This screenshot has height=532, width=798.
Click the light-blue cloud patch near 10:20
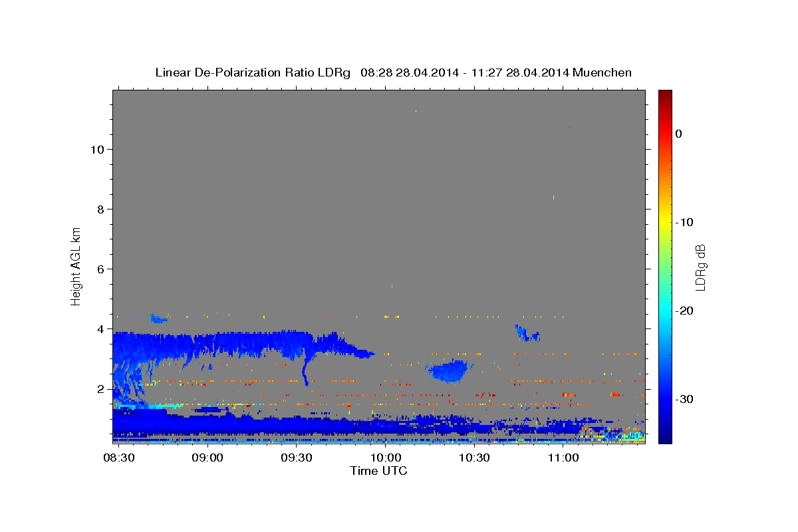point(450,371)
